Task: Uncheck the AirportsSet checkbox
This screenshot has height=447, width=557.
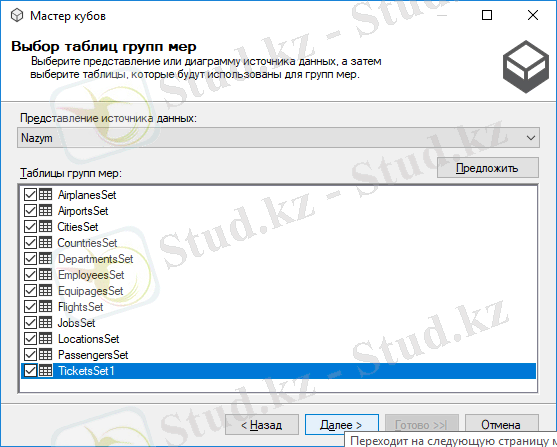Action: pos(30,210)
